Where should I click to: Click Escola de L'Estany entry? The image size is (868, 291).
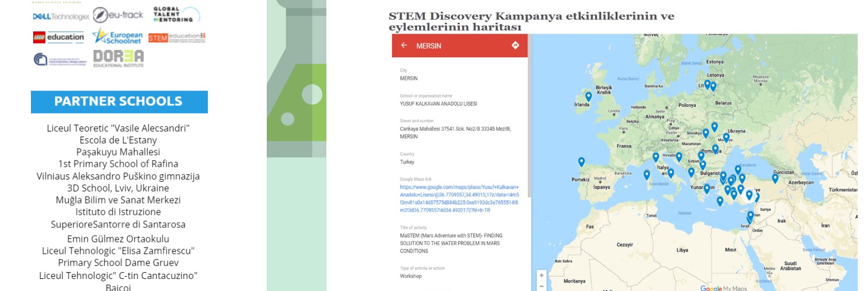point(118,140)
